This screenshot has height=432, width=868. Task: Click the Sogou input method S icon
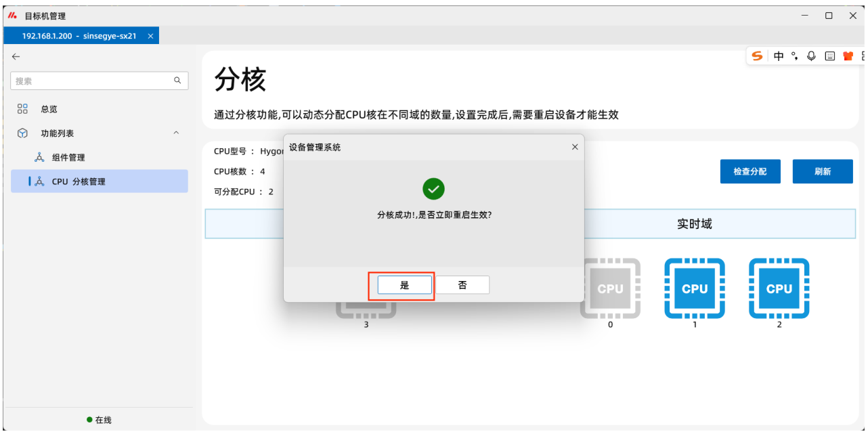coord(757,56)
